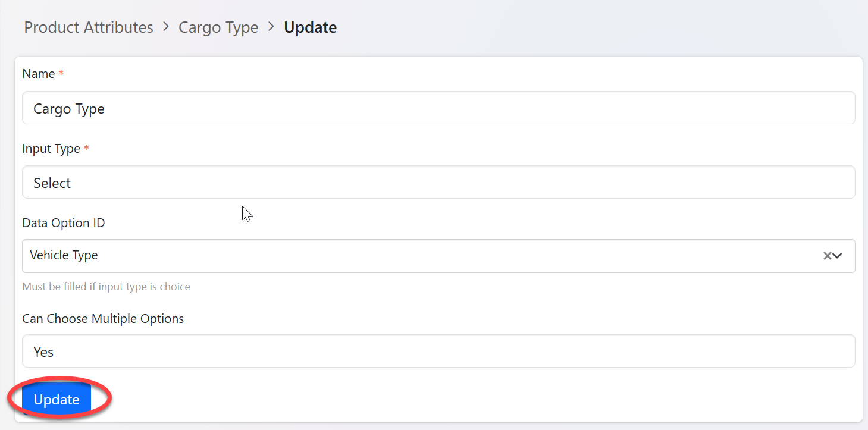Click the 'Must be filled' helper text
This screenshot has width=868, height=430.
pyautogui.click(x=106, y=287)
